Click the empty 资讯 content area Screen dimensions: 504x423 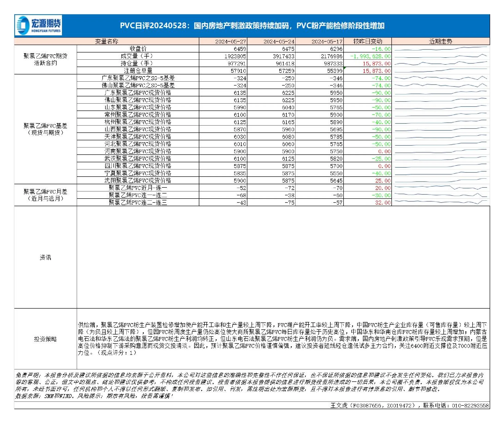(283, 257)
